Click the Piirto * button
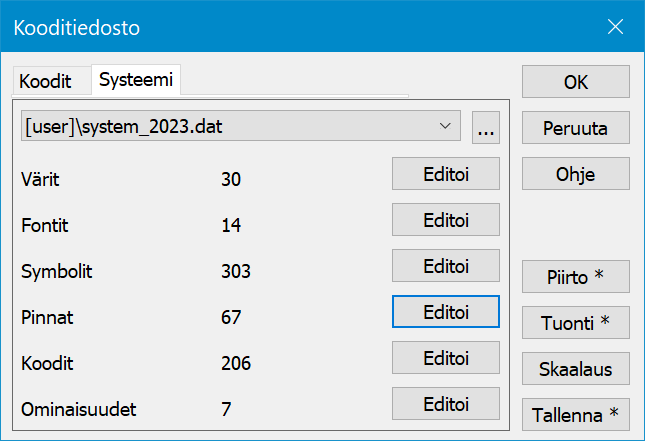Image resolution: width=645 pixels, height=441 pixels. 576,276
